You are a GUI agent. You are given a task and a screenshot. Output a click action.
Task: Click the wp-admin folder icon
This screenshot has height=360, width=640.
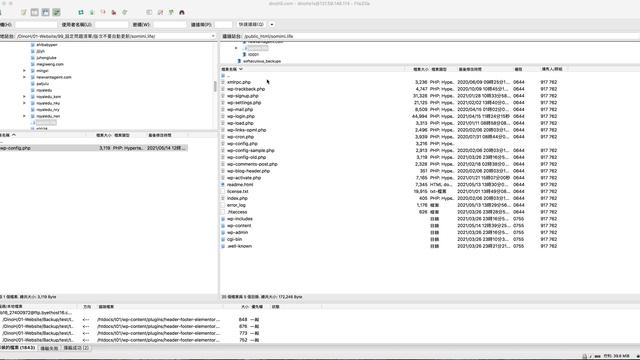(223, 233)
